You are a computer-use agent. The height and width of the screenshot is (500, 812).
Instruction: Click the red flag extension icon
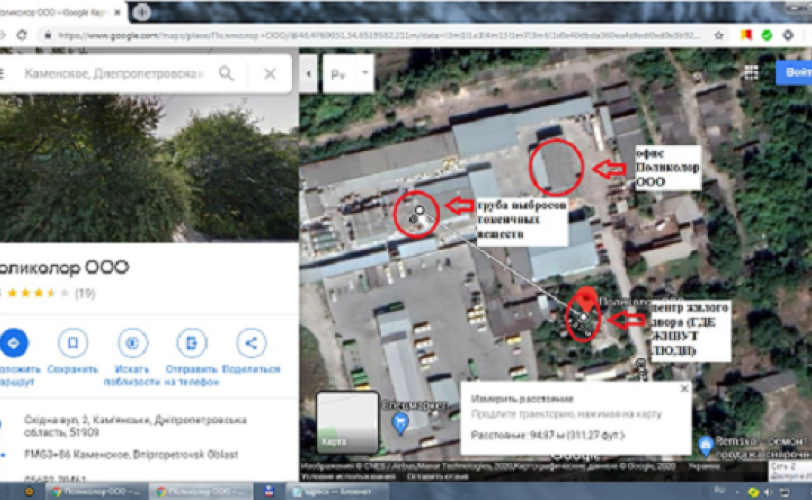(746, 35)
